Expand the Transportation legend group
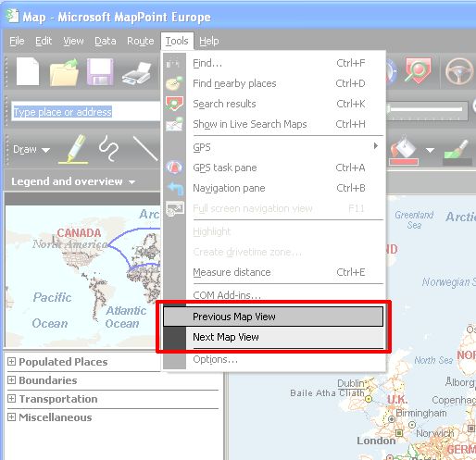 click(11, 398)
